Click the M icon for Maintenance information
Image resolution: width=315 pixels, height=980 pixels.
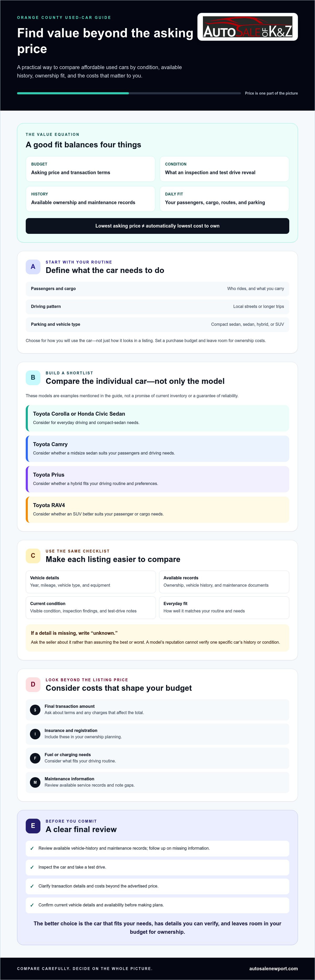tap(35, 782)
